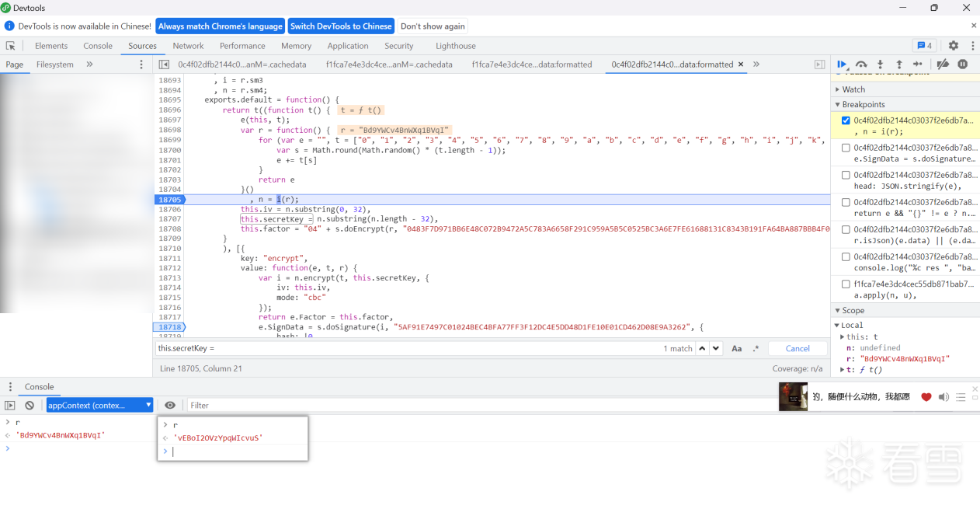Click line number 18705 breakpoint gutter

pos(169,200)
